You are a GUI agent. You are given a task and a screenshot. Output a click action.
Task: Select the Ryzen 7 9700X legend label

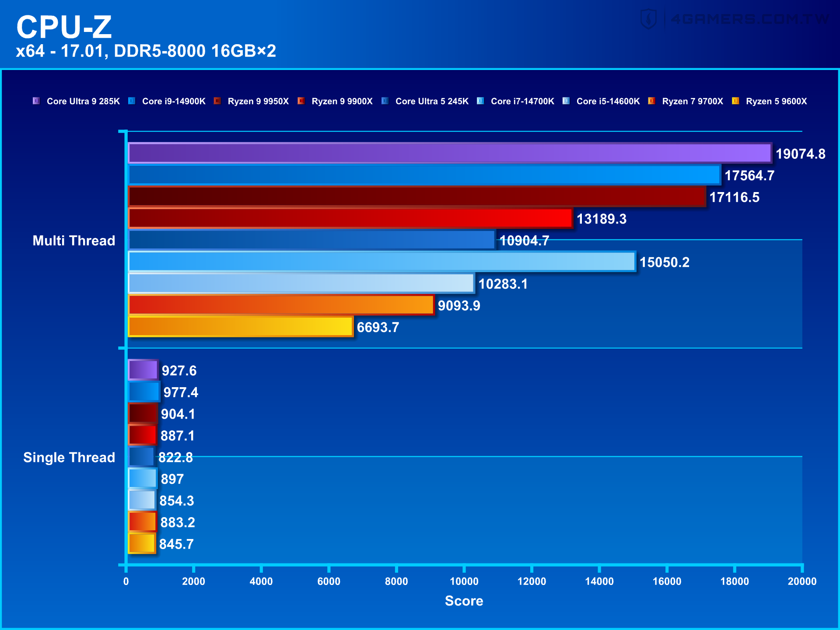(x=693, y=101)
